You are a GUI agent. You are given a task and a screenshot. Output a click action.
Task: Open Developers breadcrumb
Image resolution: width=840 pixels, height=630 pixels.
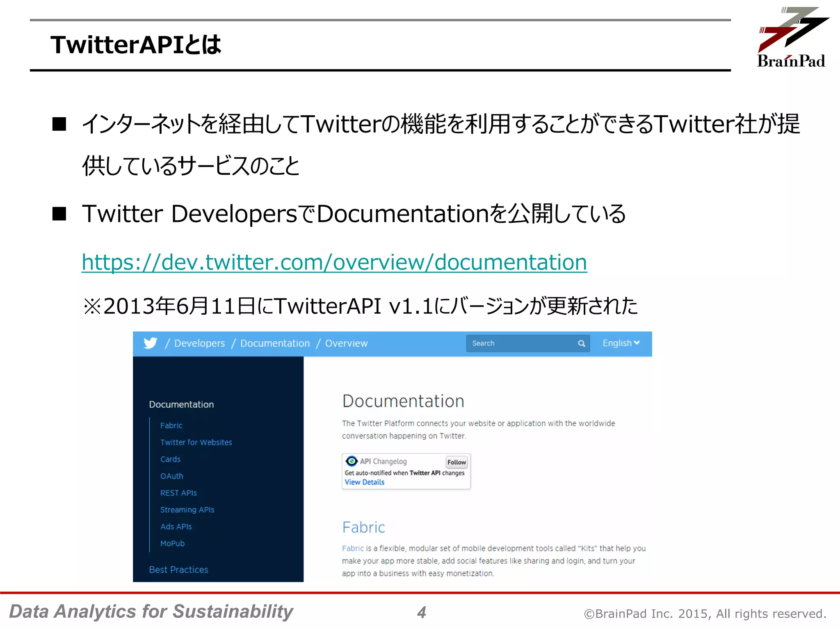click(x=199, y=343)
